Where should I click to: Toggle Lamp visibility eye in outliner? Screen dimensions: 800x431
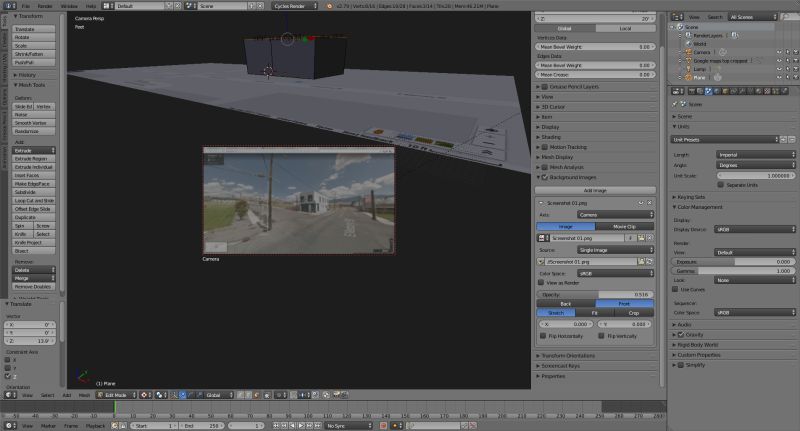pos(779,69)
